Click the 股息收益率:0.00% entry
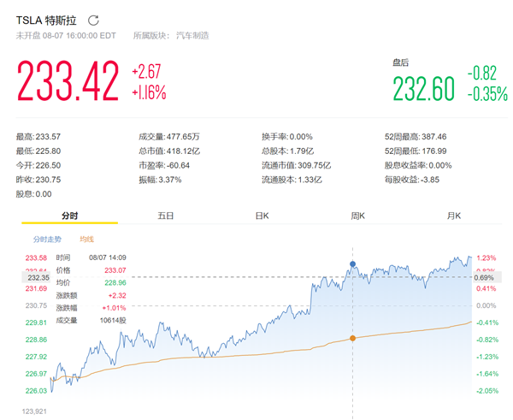This screenshot has width=513, height=420. pos(418,165)
